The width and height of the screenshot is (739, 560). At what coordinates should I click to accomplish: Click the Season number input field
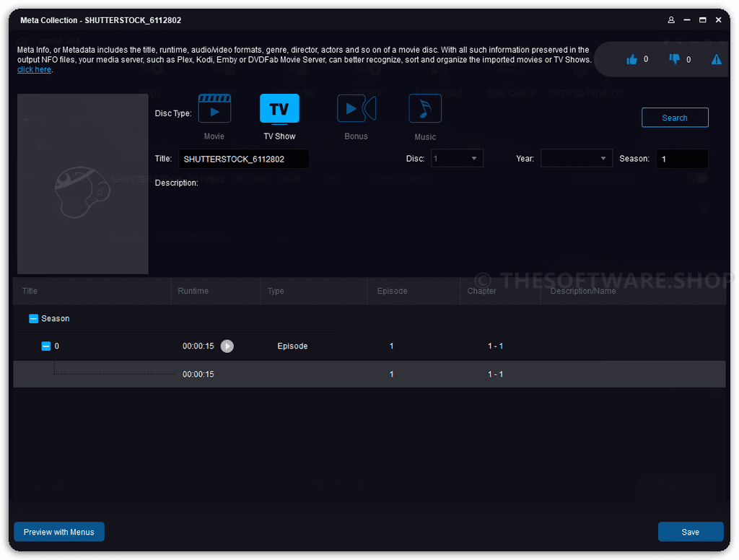(682, 159)
